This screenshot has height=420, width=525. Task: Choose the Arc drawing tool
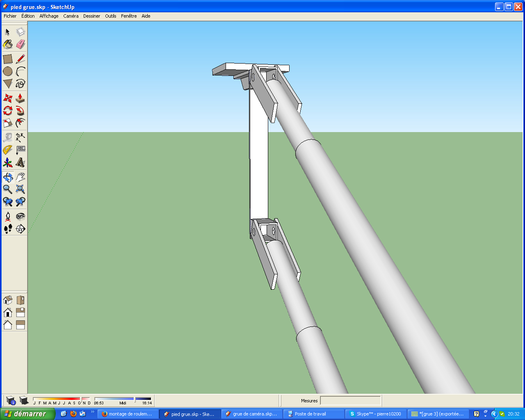coord(21,71)
